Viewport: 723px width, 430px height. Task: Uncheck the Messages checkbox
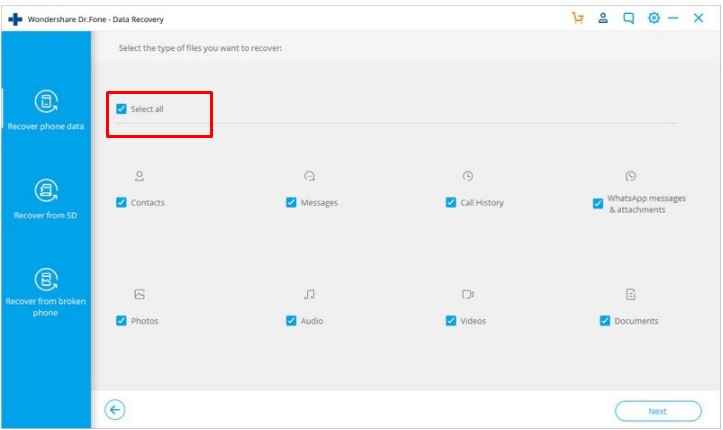pyautogui.click(x=291, y=202)
